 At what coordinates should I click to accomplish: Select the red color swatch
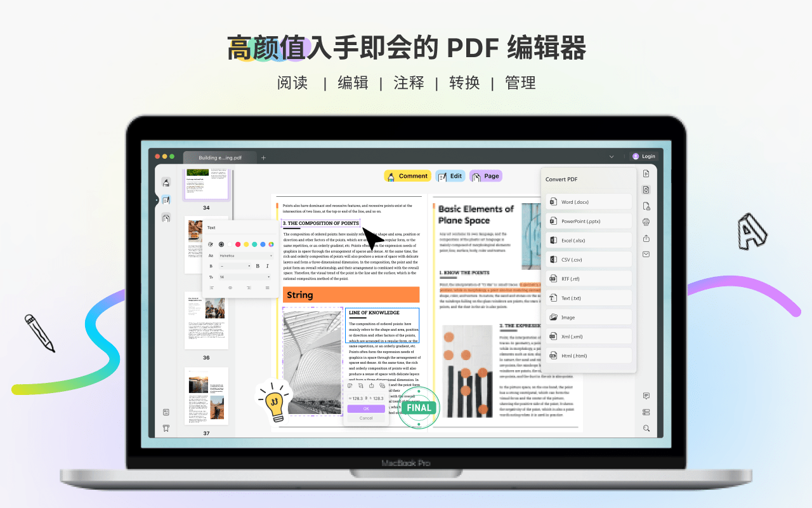pos(238,244)
